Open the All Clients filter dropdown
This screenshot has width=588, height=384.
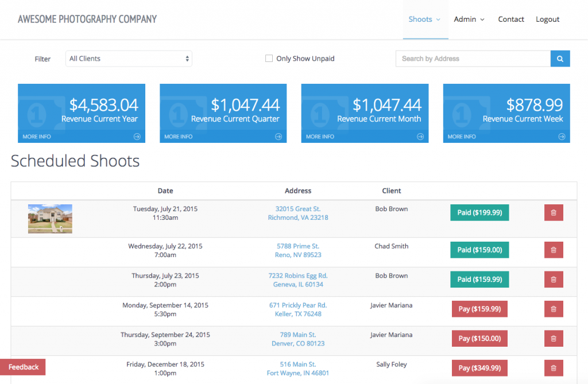(x=129, y=58)
